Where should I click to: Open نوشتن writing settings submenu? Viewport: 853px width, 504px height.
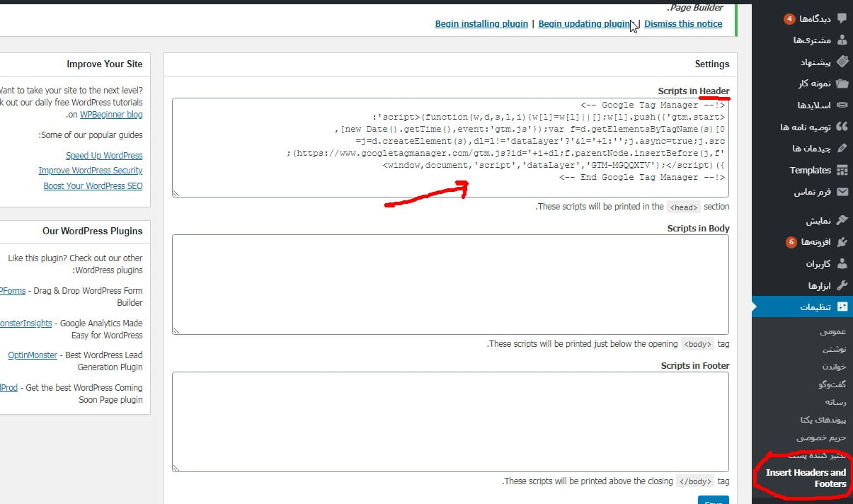click(x=835, y=349)
